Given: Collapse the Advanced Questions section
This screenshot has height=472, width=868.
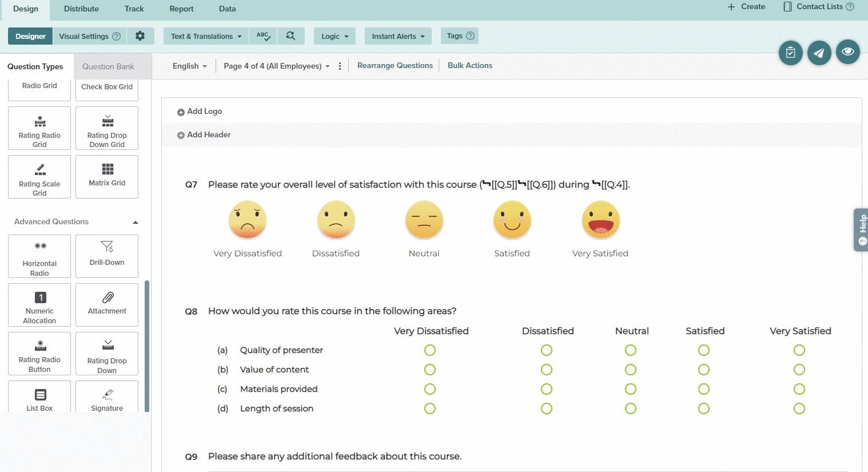Looking at the screenshot, I should 135,222.
